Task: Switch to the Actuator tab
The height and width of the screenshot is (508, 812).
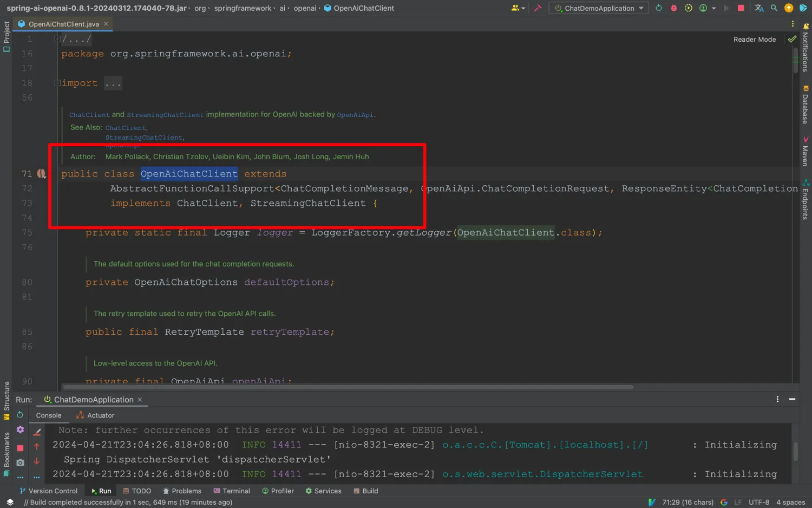Action: [95, 415]
